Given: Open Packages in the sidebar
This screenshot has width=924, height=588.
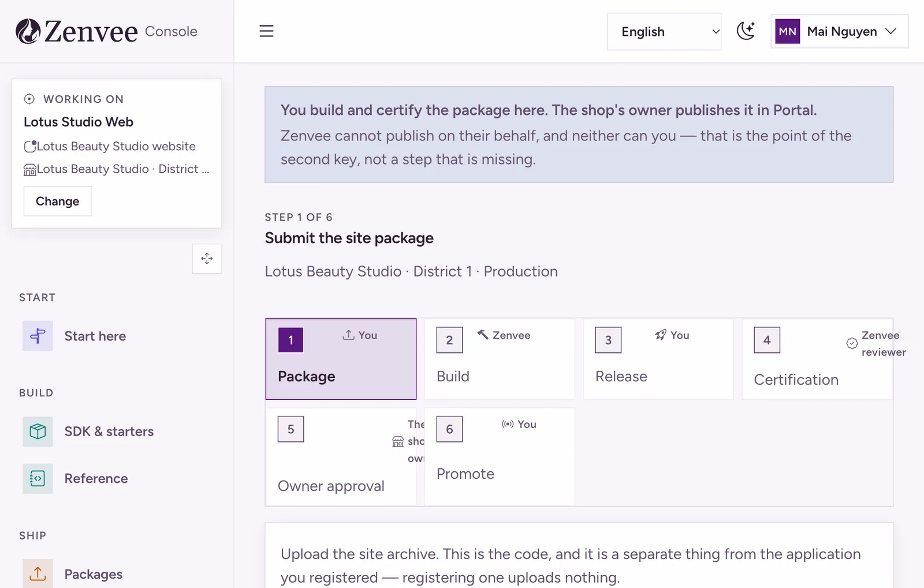Looking at the screenshot, I should pos(116,574).
